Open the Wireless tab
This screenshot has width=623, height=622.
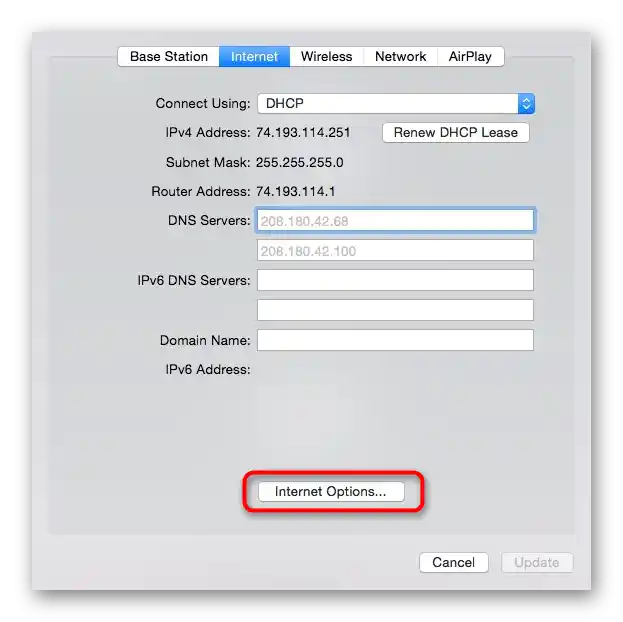pos(327,56)
